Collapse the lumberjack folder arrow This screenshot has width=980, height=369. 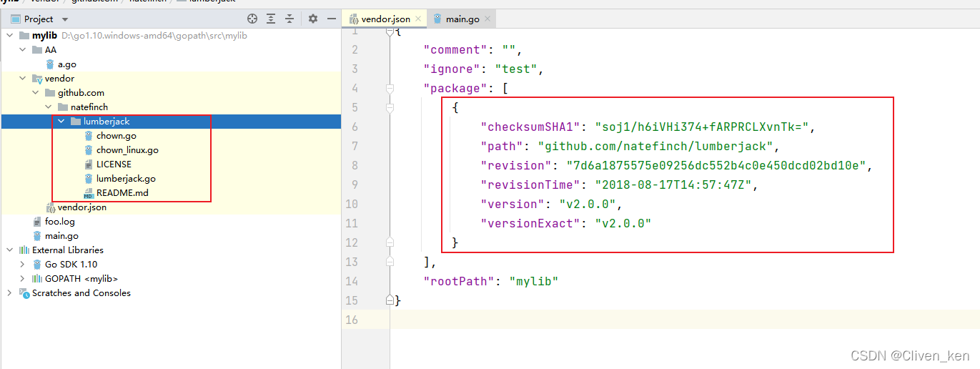[61, 122]
